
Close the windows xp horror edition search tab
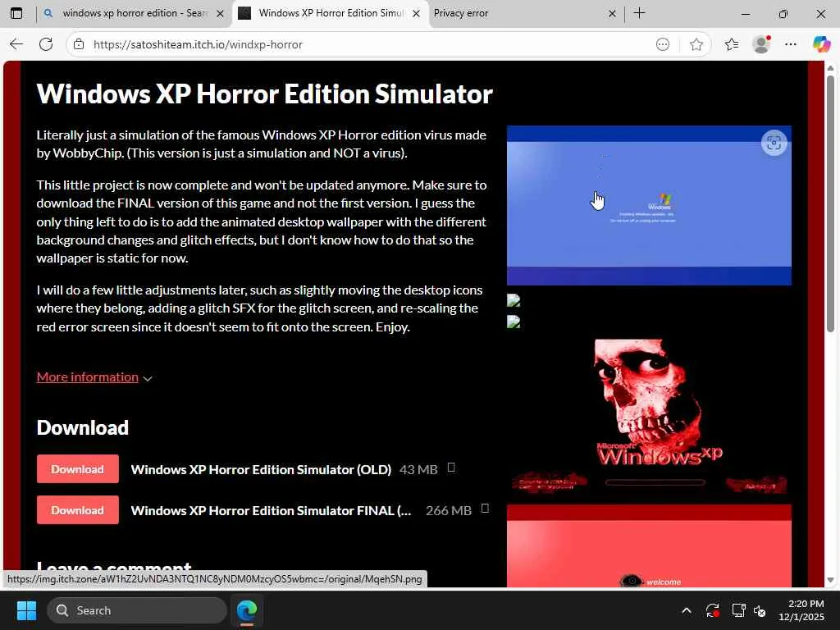pyautogui.click(x=220, y=14)
